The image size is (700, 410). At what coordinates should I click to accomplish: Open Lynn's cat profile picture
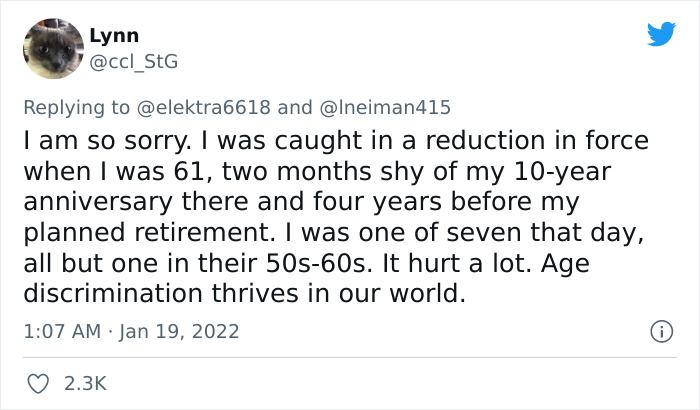tap(51, 48)
